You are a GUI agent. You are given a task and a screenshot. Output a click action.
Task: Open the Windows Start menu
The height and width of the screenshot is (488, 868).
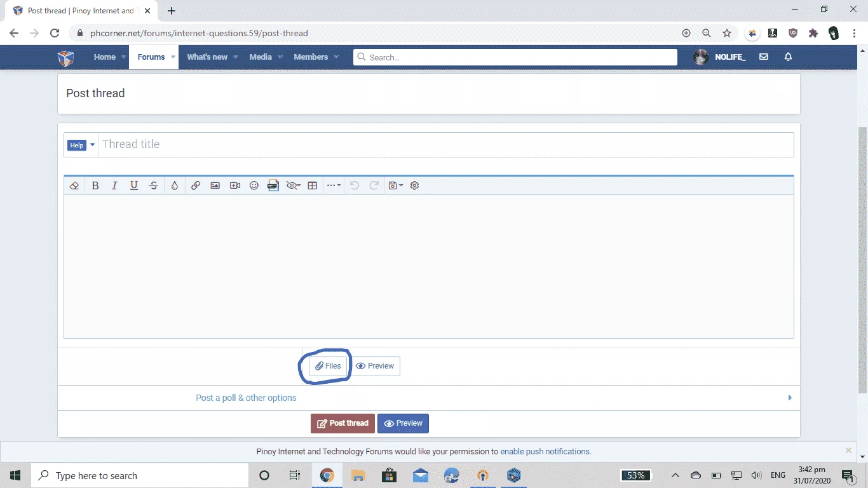(15, 475)
